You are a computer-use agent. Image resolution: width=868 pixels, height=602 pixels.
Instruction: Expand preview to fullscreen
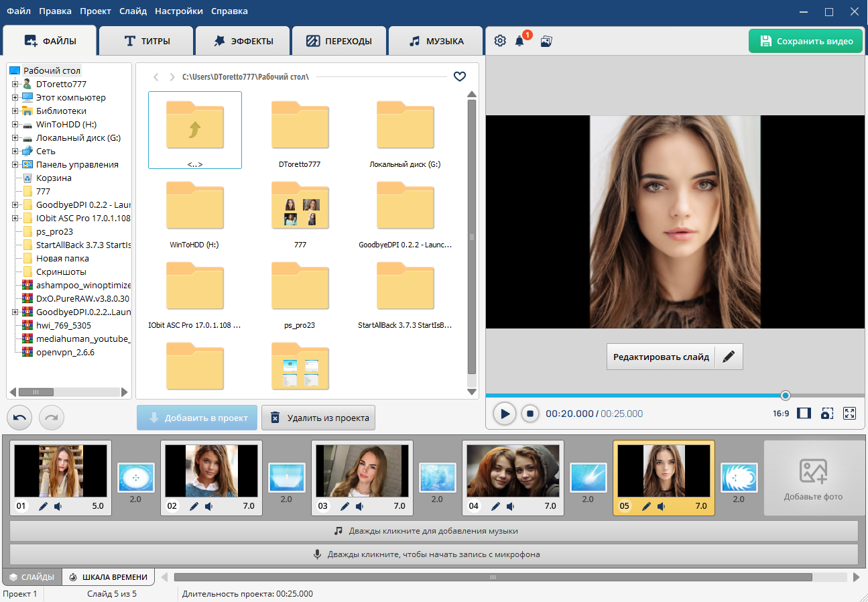849,414
